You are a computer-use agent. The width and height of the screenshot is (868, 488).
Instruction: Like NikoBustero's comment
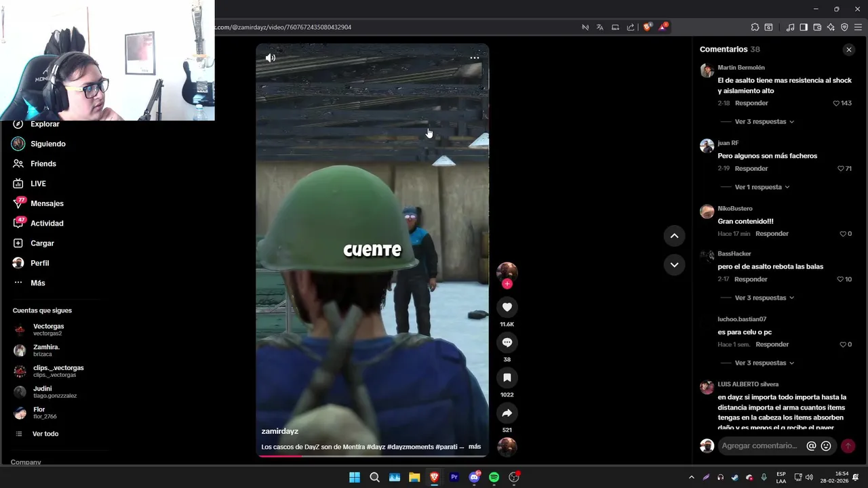point(843,234)
